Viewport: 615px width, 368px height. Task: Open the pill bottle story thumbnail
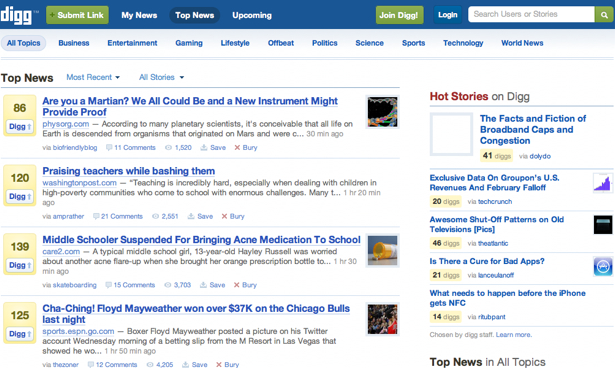[x=382, y=251]
